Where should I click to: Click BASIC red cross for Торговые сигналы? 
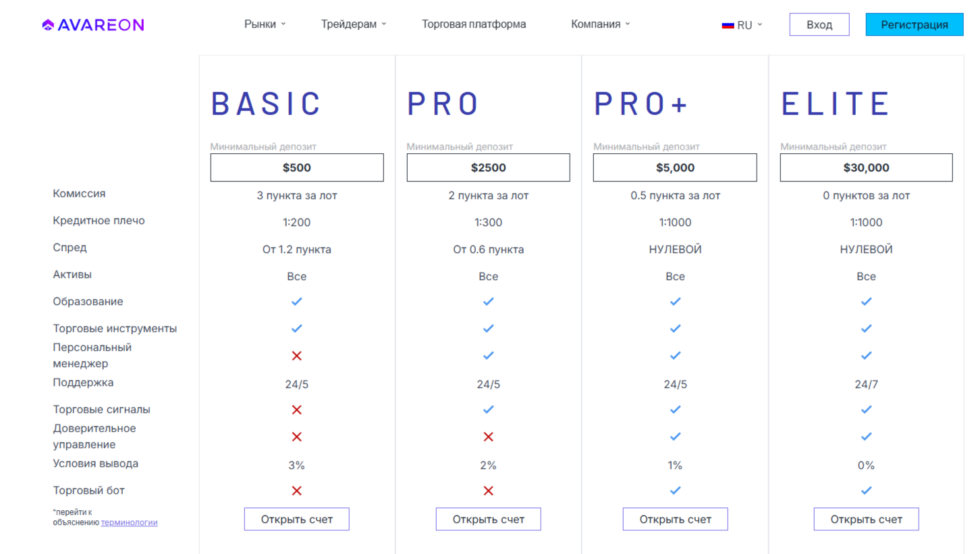point(296,410)
